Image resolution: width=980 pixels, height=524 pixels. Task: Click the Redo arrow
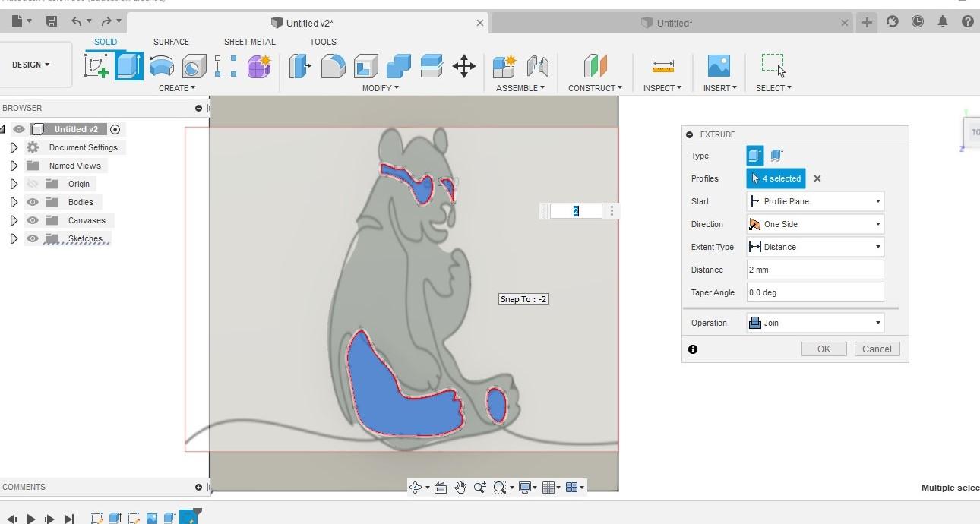click(106, 22)
